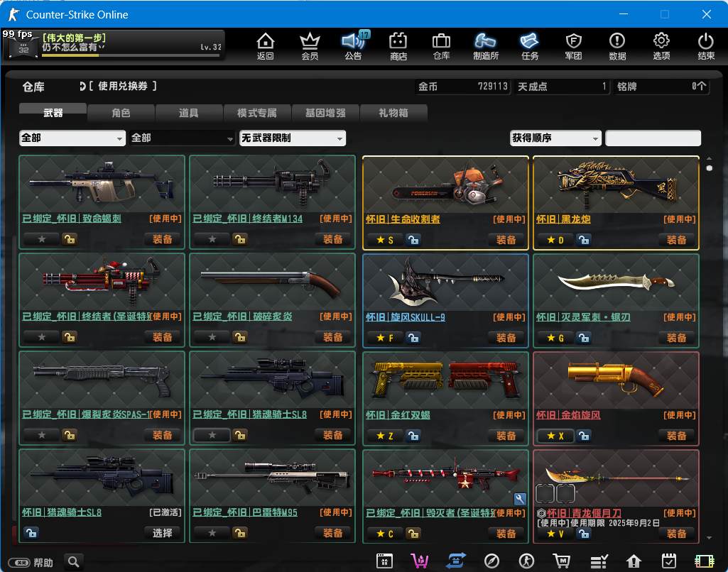728x572 pixels.
Task: Toggle star F on 旋风SKULL-9
Action: (385, 338)
